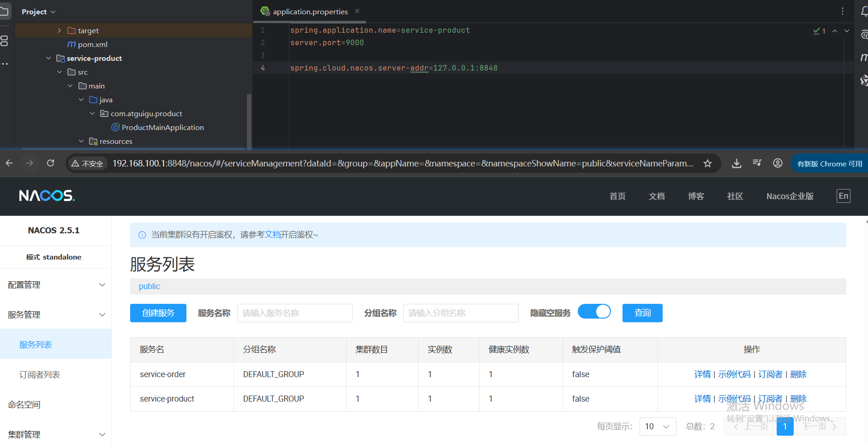This screenshot has height=444, width=868.
Task: Click the 文档 link in auth notice
Action: (x=272, y=235)
